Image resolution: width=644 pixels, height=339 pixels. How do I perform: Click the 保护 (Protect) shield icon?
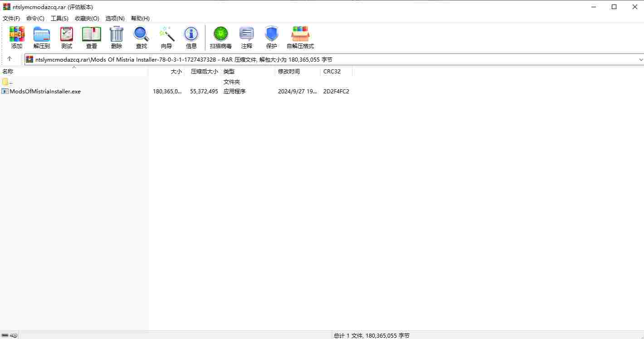coord(272,34)
